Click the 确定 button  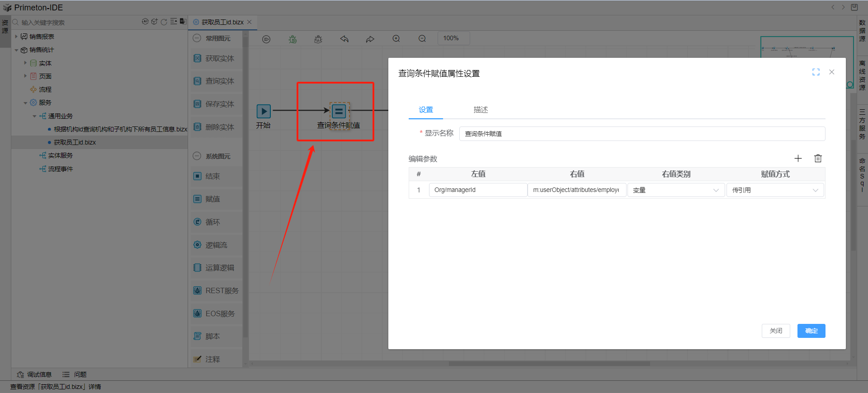pyautogui.click(x=811, y=331)
